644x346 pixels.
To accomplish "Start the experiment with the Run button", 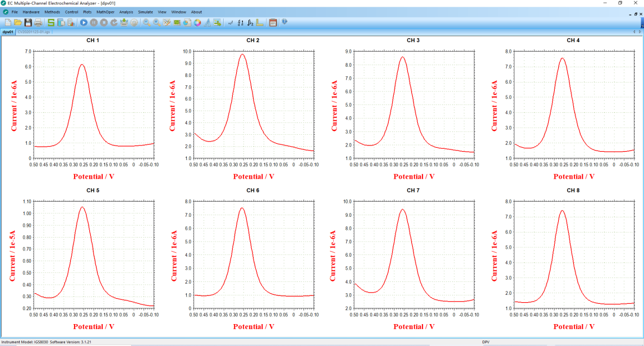I will 84,22.
